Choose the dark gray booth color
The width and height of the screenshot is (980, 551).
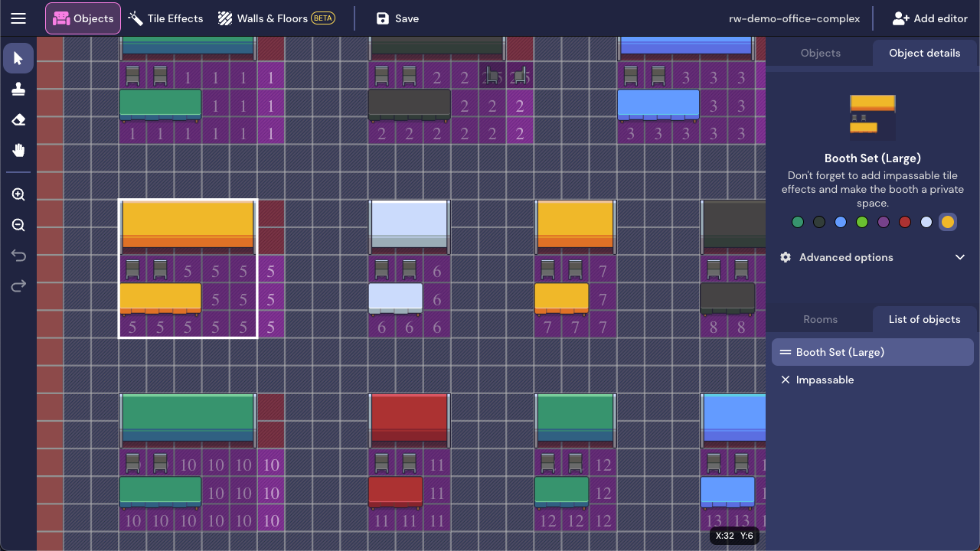pos(819,222)
